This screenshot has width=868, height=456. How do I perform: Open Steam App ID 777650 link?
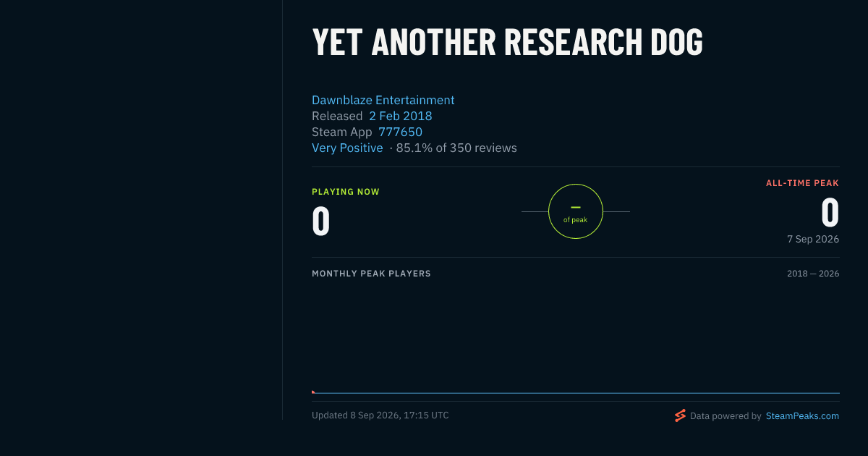point(400,132)
